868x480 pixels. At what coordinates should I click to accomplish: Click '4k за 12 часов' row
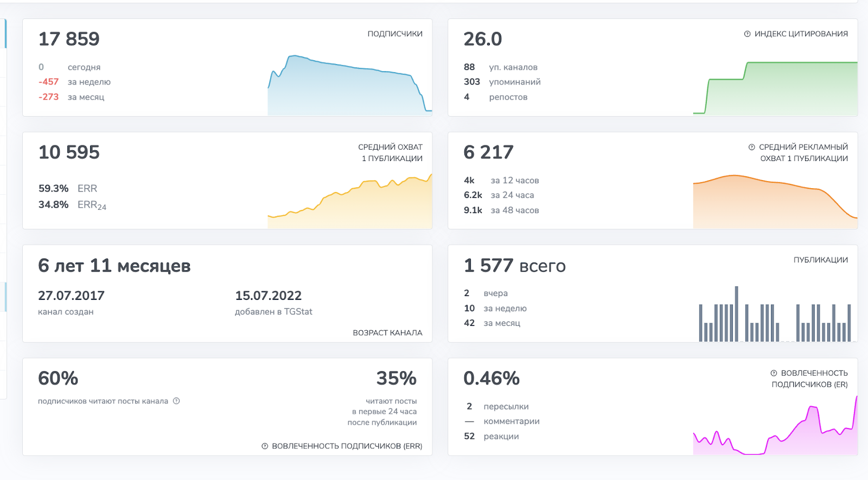[501, 181]
